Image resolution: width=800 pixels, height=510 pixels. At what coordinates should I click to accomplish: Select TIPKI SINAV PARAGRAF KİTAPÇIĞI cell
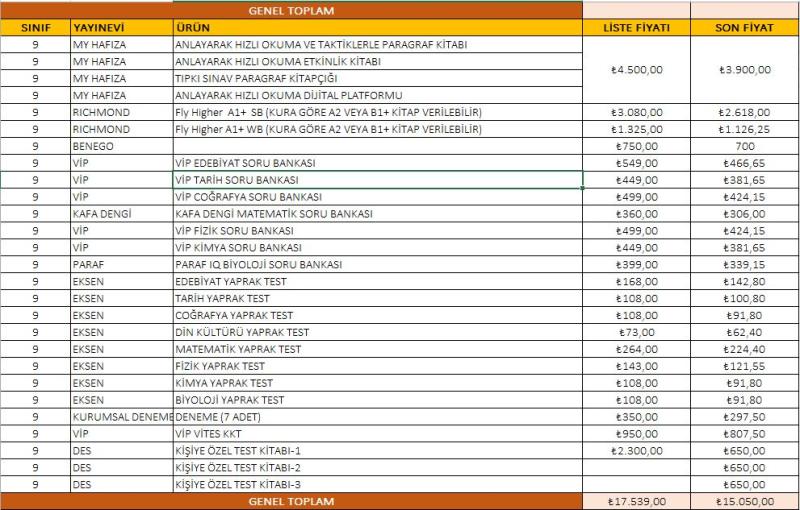point(378,79)
